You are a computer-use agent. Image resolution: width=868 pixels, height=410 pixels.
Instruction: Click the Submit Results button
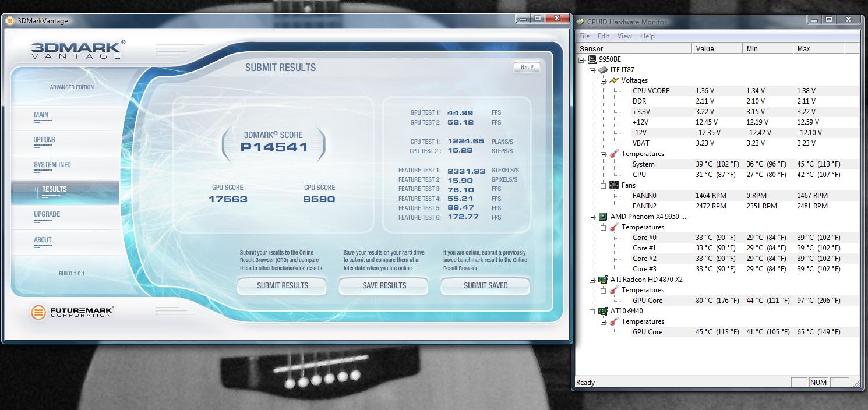283,286
